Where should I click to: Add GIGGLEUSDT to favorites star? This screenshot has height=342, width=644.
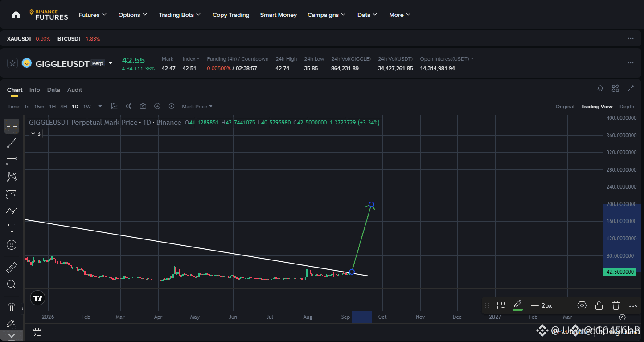(12, 63)
